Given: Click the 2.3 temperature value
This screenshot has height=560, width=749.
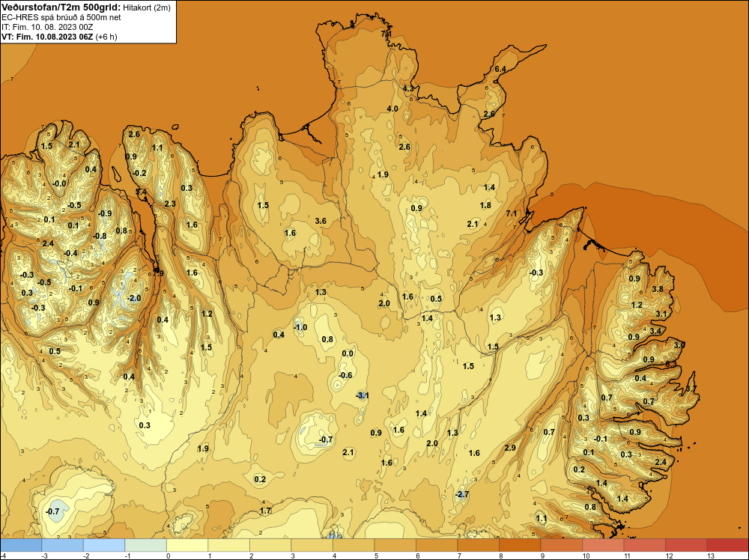Looking at the screenshot, I should coord(170,204).
